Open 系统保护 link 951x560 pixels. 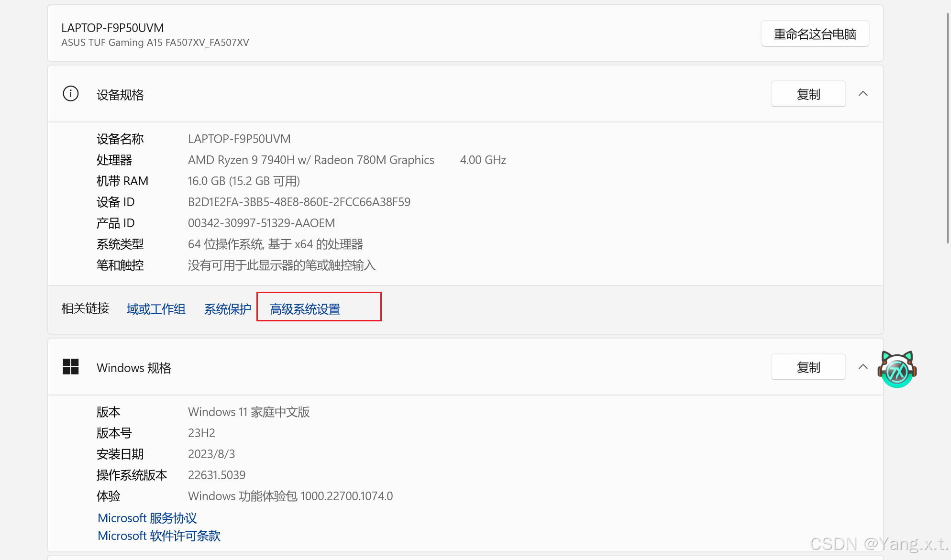point(228,309)
